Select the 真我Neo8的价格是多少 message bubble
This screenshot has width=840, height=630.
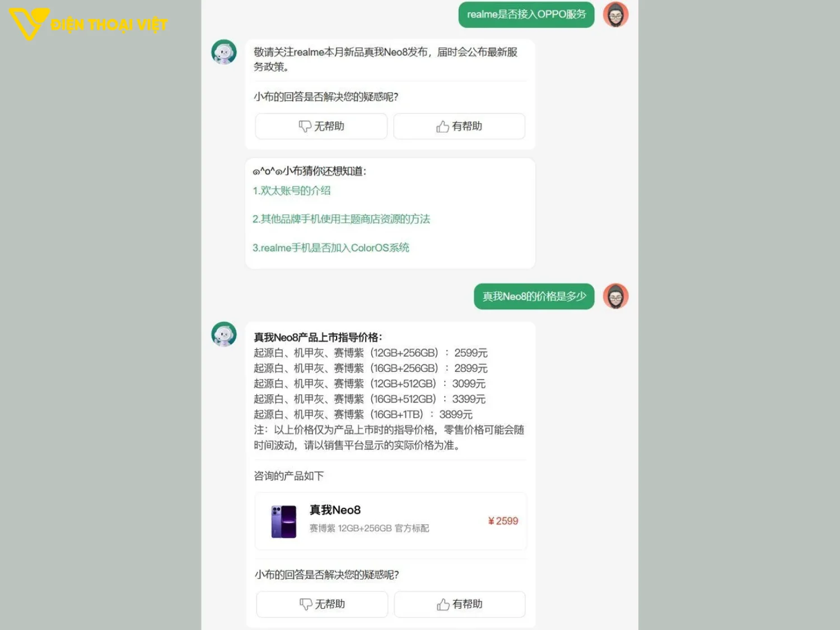[533, 297]
